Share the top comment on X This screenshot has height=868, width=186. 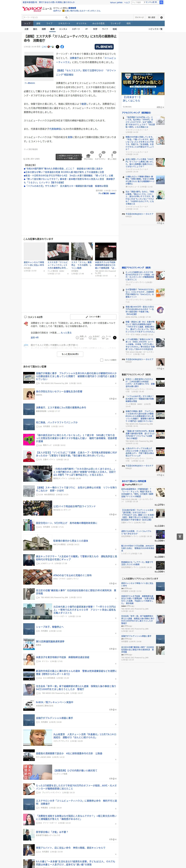(x=115, y=337)
